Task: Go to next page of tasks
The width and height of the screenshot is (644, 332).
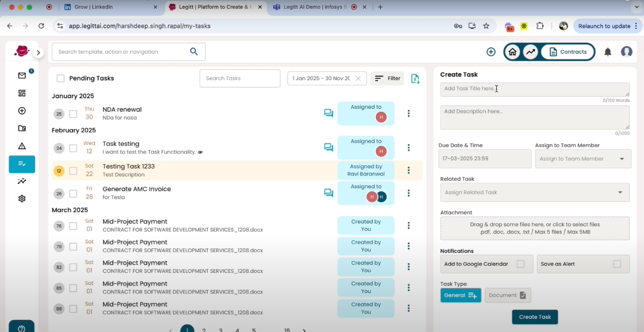Action: [x=304, y=329]
